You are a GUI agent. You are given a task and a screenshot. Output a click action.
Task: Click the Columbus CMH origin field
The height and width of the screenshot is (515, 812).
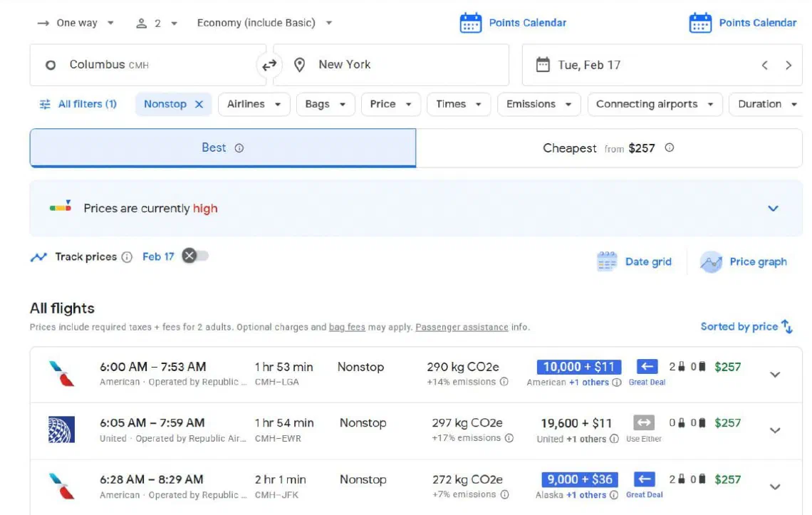148,65
